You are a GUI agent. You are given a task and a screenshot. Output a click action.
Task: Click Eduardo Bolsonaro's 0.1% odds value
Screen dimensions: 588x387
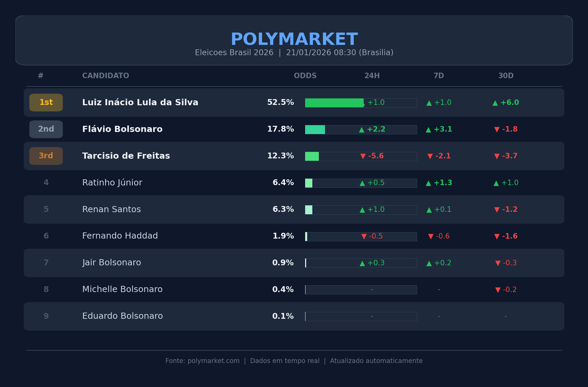[x=283, y=316]
